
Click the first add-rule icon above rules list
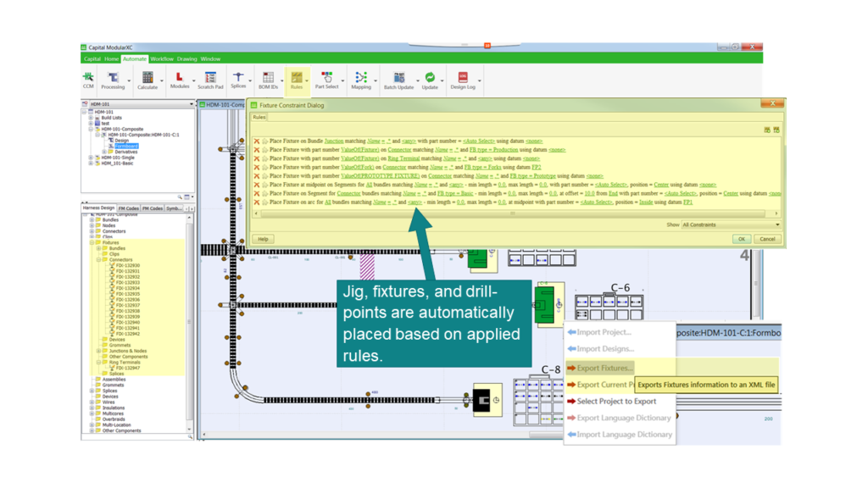tap(767, 130)
